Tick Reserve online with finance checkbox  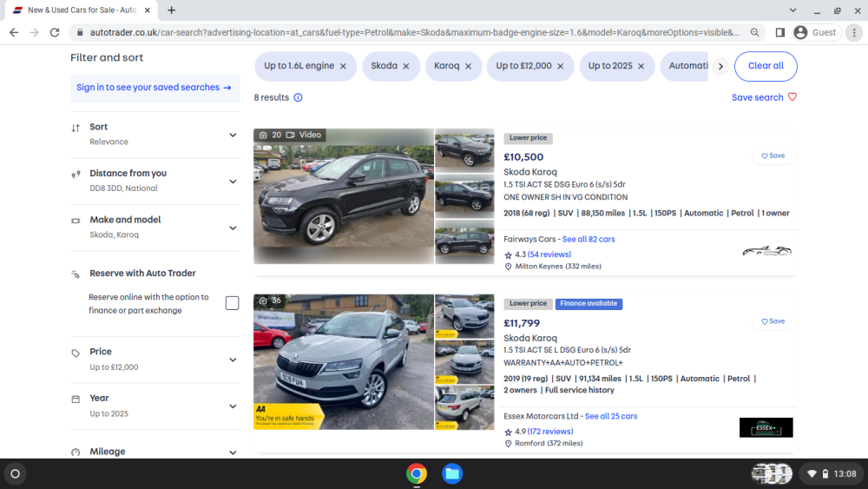coord(232,303)
